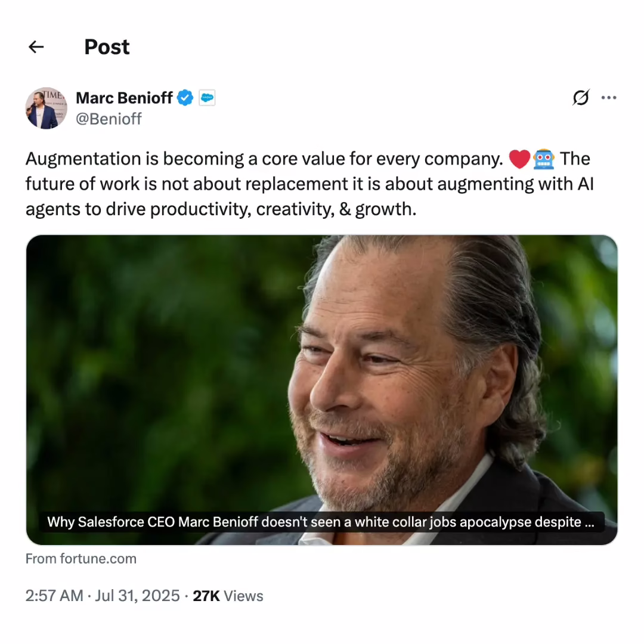Click the Salesforce affiliation badge
Screen dimensions: 644x644
click(207, 98)
